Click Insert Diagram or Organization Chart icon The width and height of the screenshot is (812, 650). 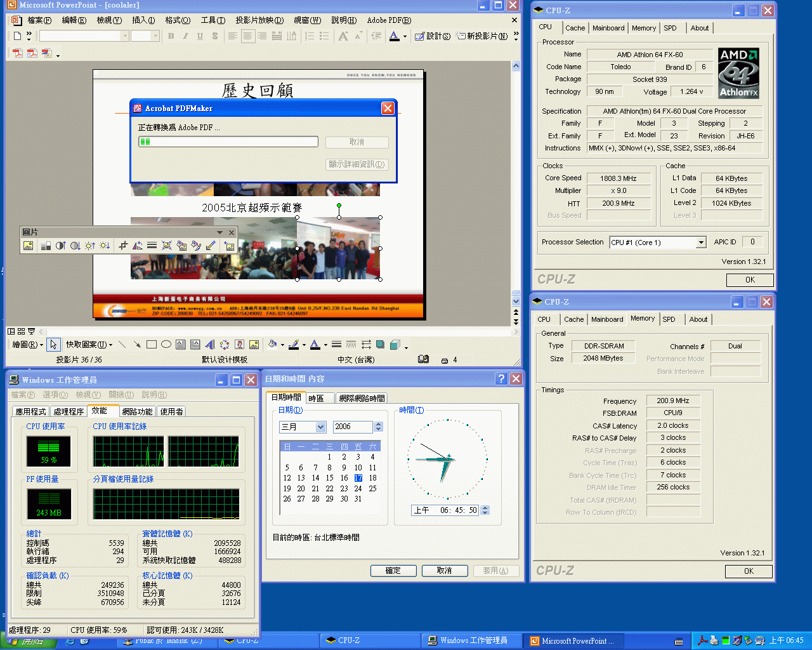point(224,345)
